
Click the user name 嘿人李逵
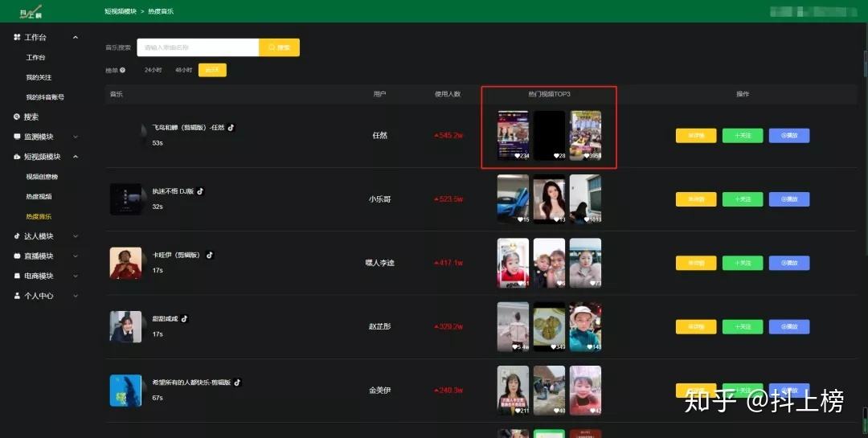coord(379,263)
